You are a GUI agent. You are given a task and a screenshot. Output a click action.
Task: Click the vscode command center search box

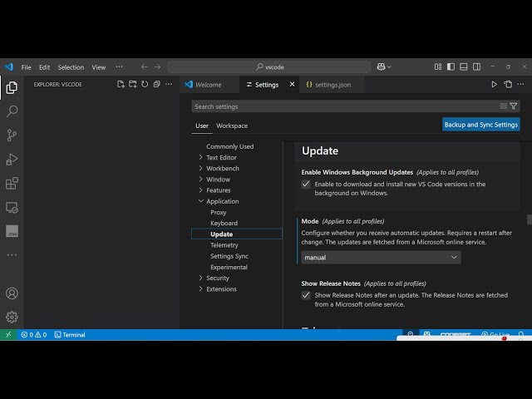[x=269, y=66]
